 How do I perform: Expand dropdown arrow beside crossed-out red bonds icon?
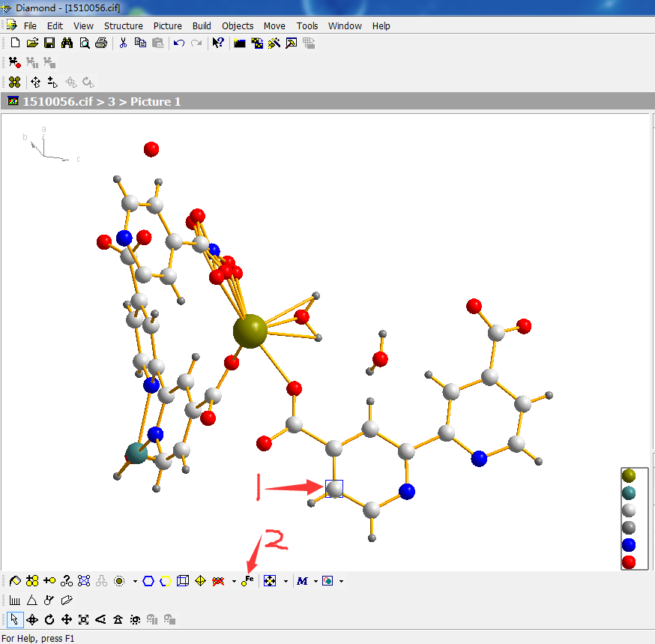(x=234, y=581)
